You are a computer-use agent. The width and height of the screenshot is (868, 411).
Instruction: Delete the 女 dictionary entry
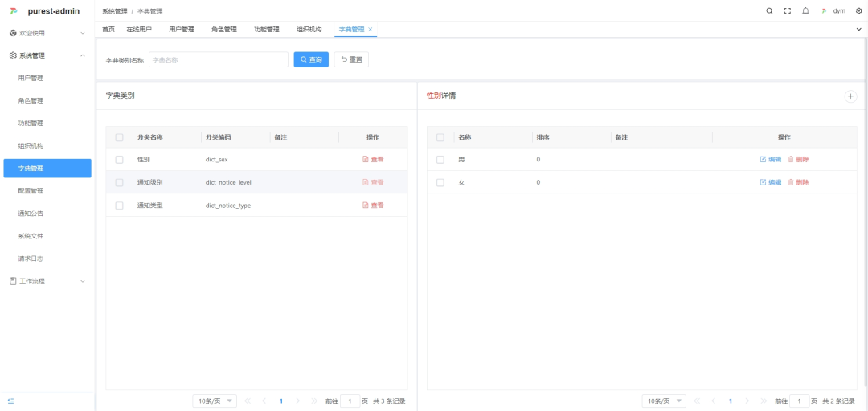798,182
